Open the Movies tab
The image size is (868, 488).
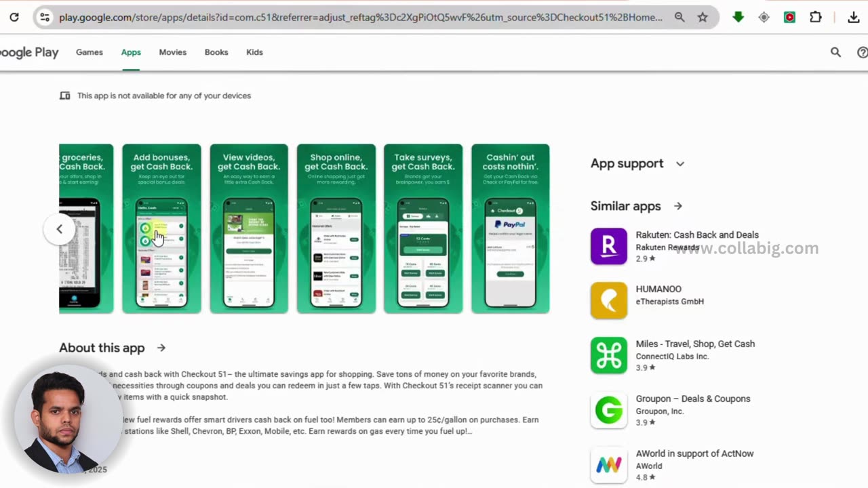tap(173, 52)
